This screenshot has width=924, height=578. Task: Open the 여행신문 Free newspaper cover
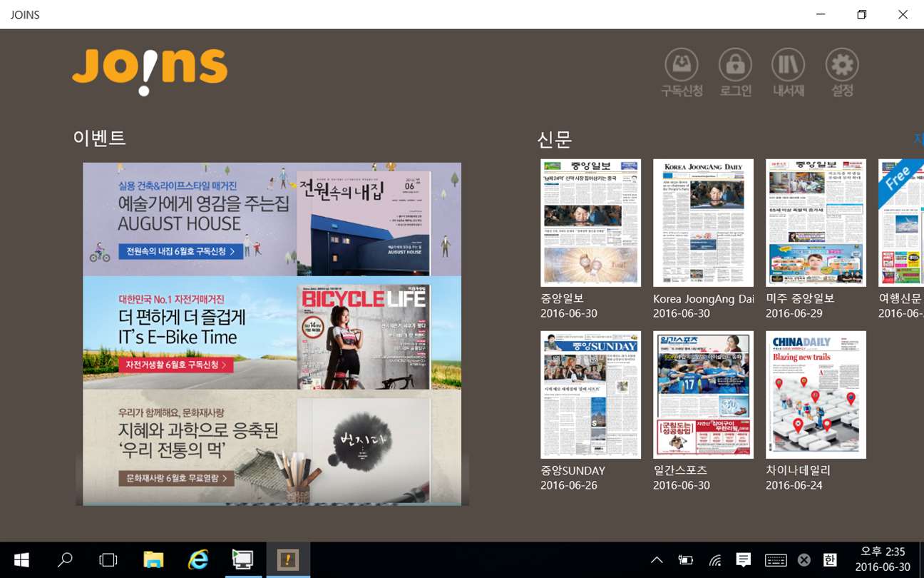901,223
